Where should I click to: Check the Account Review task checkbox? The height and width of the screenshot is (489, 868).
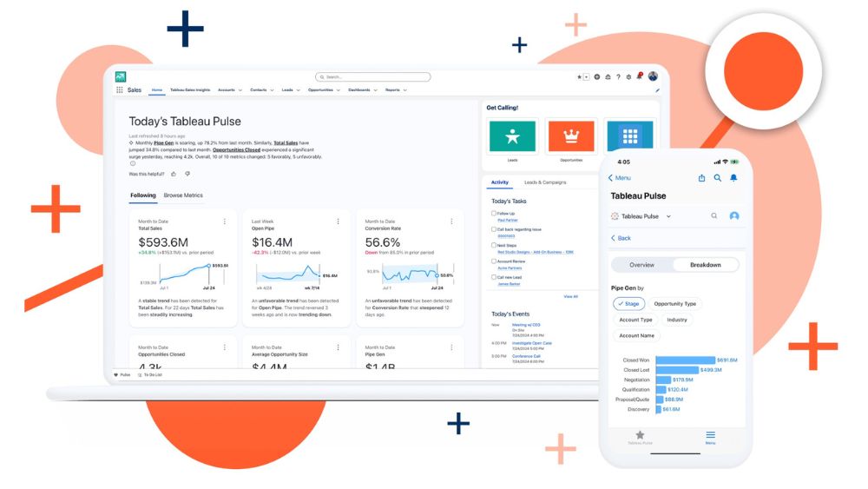click(x=494, y=261)
